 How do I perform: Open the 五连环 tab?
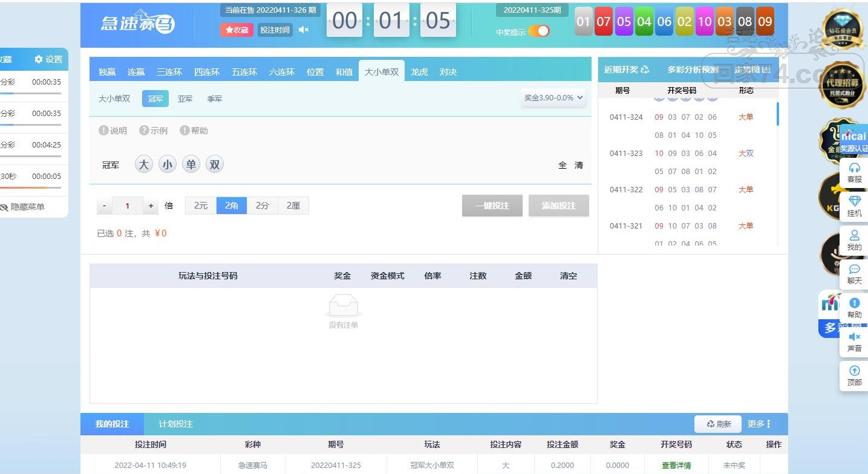(x=244, y=72)
